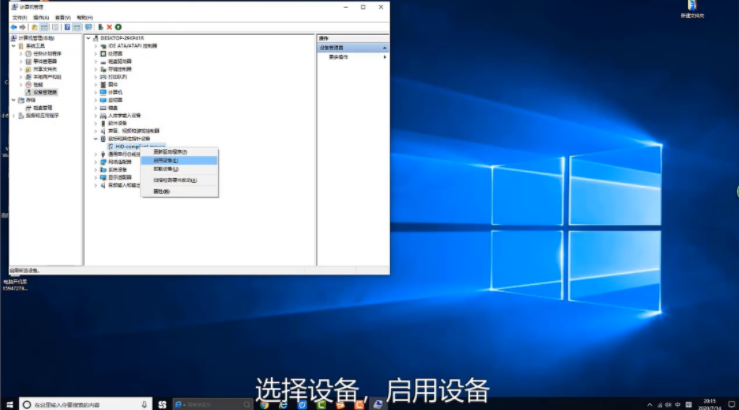Screen dimensions: 739x410
Task: Click the Up one level folder icon
Action: pyautogui.click(x=34, y=27)
